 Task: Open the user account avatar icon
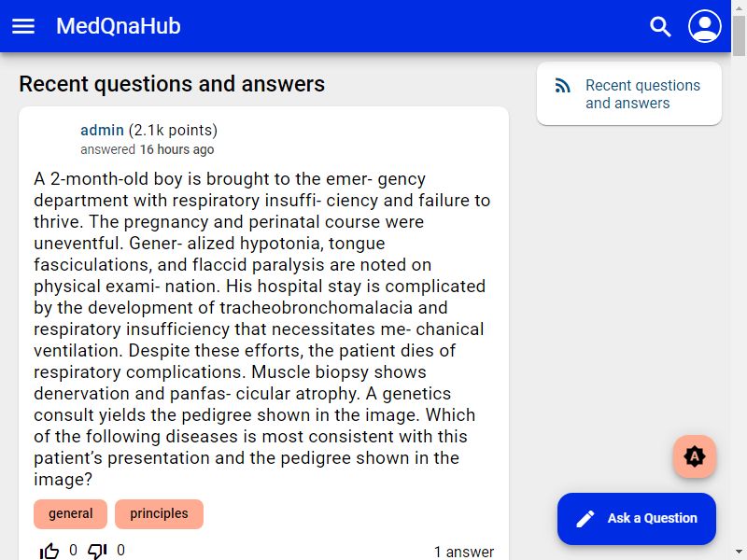tap(705, 26)
